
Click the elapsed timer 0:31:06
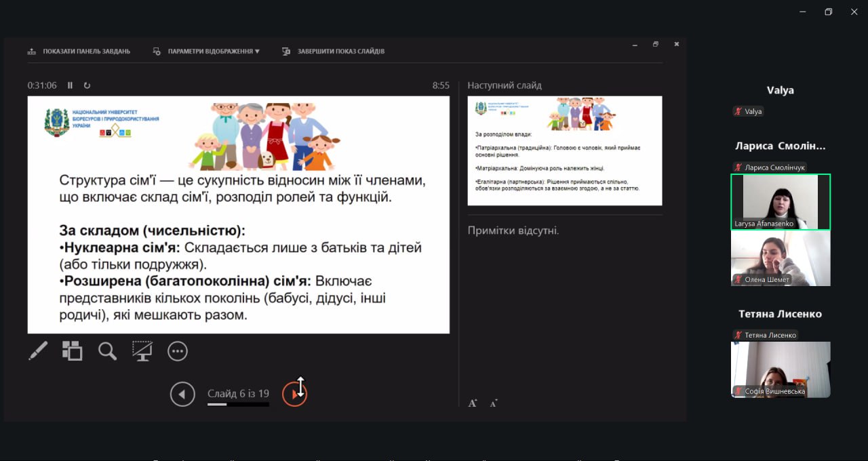pyautogui.click(x=42, y=85)
